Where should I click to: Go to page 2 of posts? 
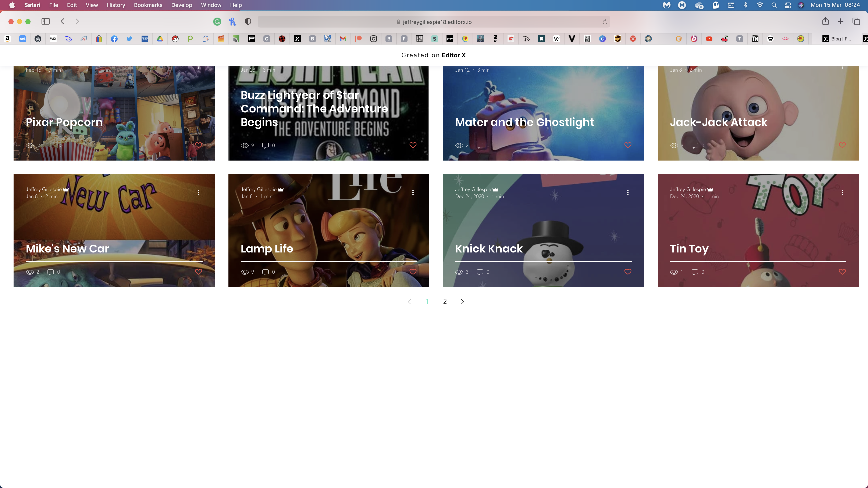pos(445,301)
